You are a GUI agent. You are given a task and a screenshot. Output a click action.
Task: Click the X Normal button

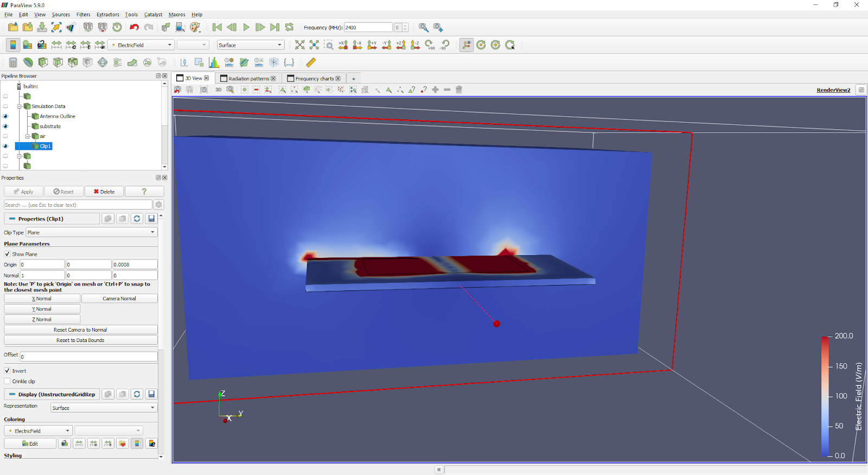pos(42,299)
